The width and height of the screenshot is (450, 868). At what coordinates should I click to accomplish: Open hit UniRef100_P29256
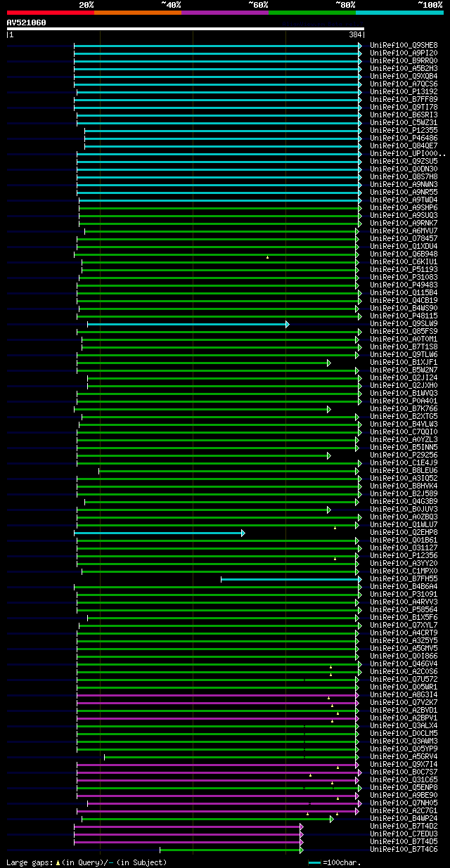point(404,455)
